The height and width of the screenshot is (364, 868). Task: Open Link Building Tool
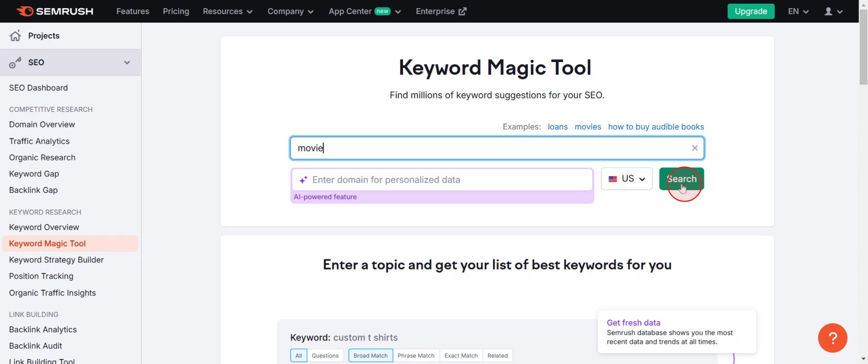pos(42,361)
